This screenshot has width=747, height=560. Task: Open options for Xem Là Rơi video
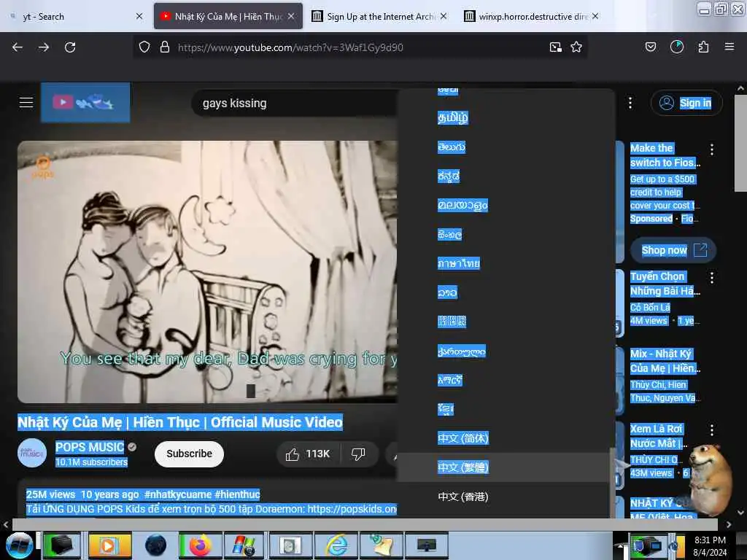[712, 430]
